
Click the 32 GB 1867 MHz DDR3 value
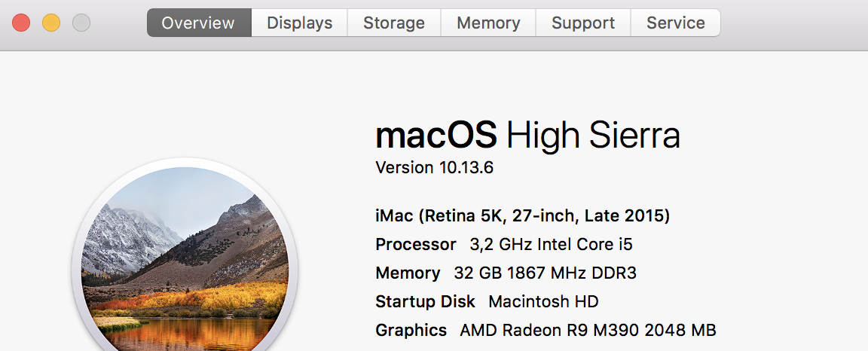545,273
